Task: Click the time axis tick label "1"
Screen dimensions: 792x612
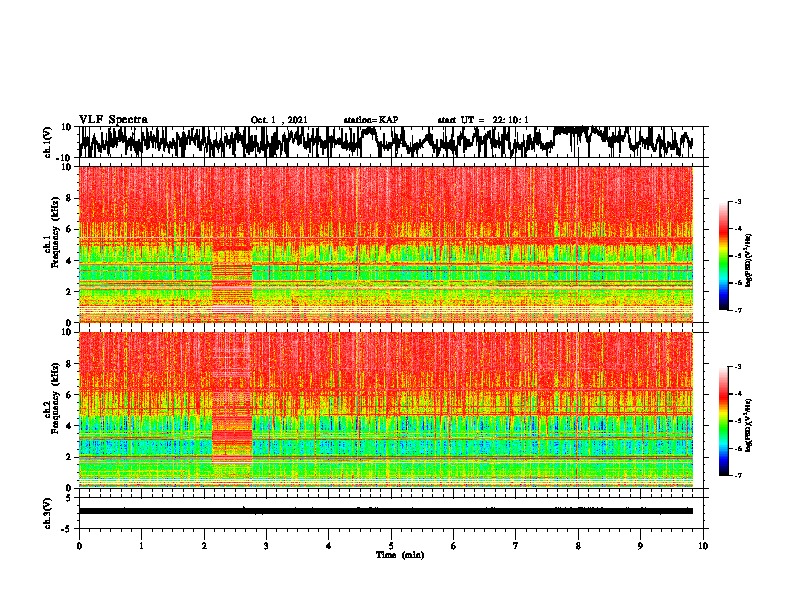Action: click(141, 546)
